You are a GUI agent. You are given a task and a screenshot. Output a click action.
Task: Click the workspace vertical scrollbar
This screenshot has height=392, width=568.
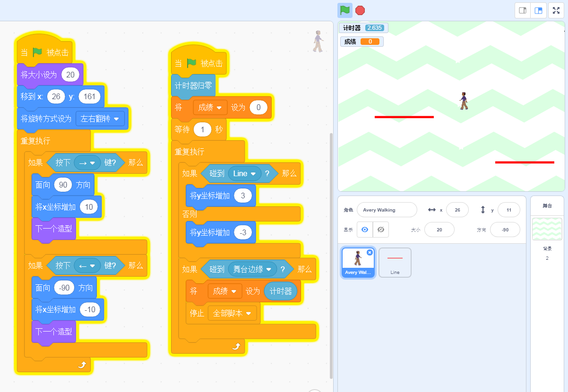(x=331, y=255)
